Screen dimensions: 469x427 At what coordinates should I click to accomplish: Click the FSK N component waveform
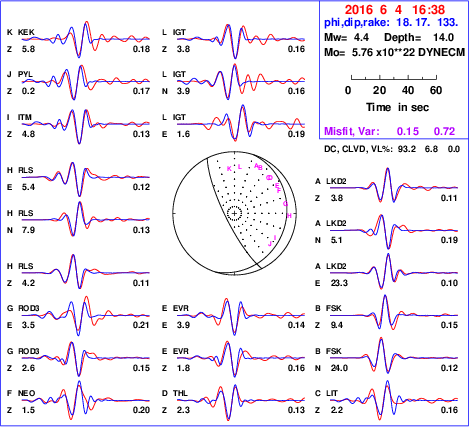tap(394, 356)
